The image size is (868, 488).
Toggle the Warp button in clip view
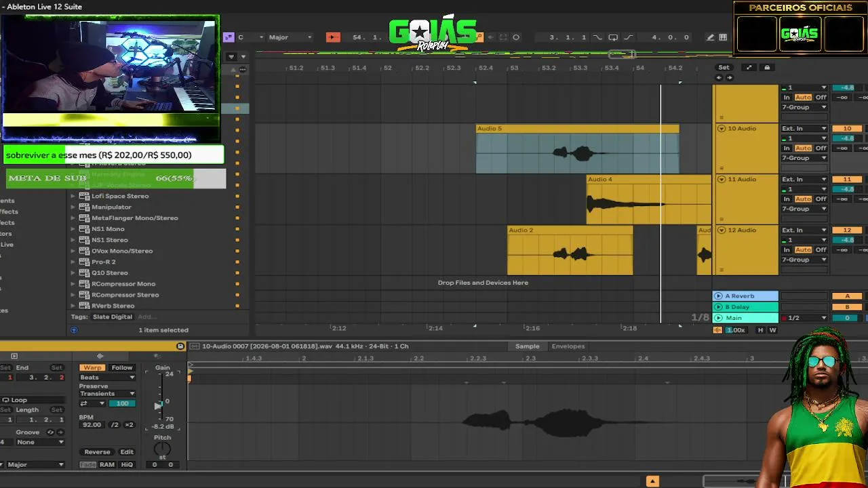coord(92,367)
